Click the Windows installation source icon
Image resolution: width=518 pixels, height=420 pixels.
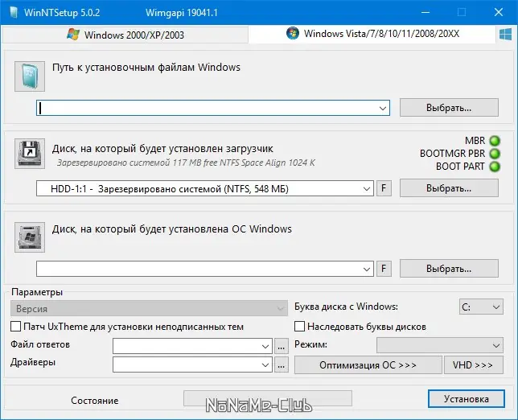[x=30, y=76]
